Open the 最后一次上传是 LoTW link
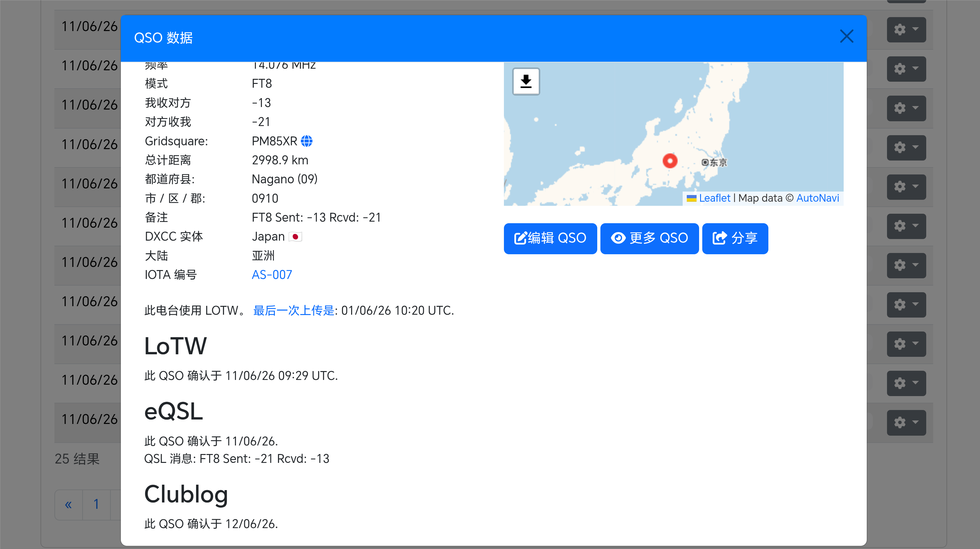The image size is (980, 549). [x=294, y=311]
